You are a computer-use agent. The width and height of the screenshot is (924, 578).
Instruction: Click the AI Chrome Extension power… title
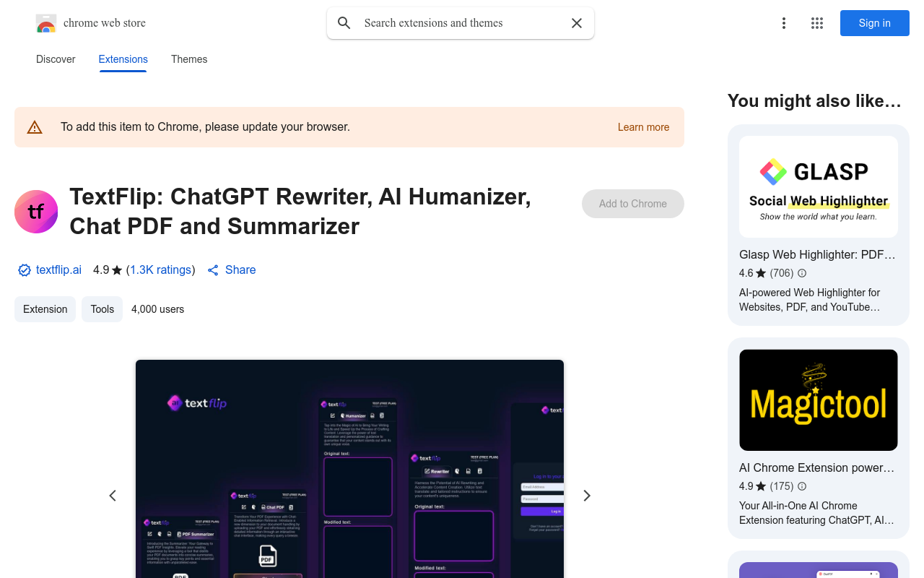tap(817, 467)
